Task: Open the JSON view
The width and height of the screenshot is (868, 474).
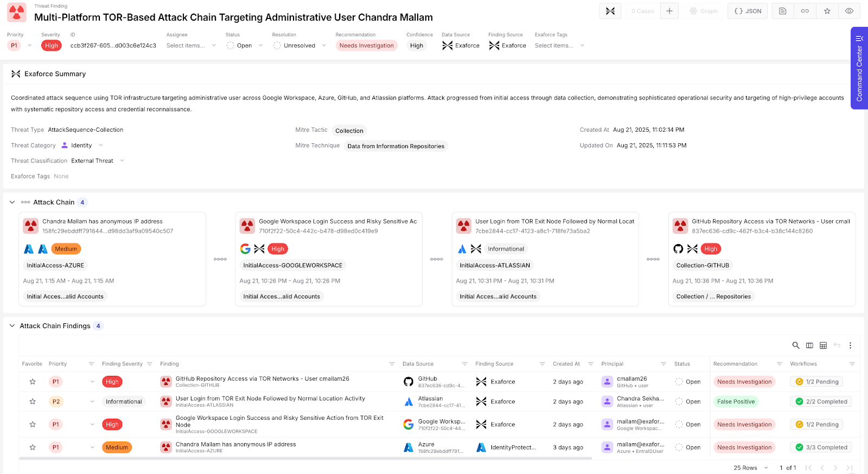Action: click(748, 11)
